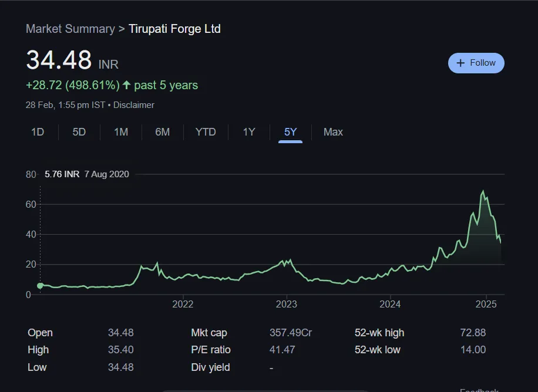
Task: Click the '52-wk low' label
Action: click(378, 350)
